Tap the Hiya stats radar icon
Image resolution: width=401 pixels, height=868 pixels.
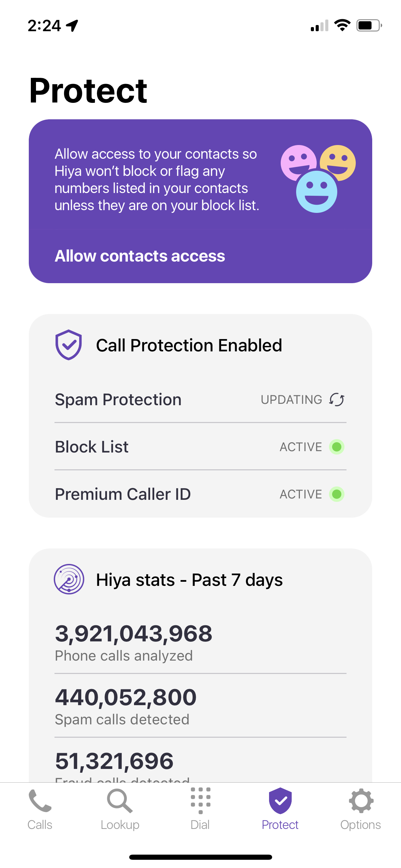click(69, 579)
